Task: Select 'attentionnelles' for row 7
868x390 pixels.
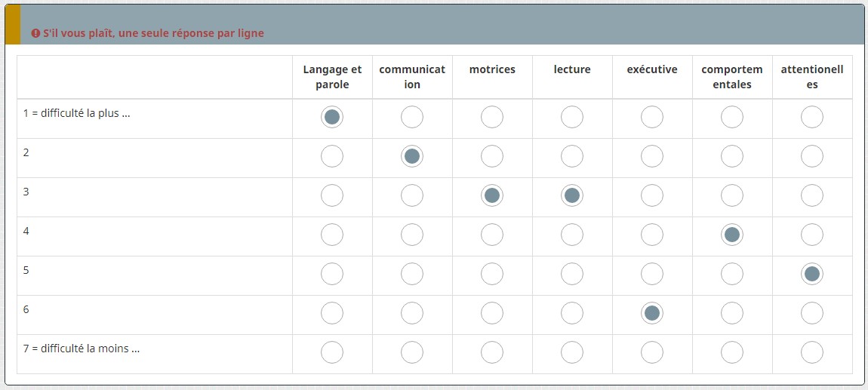Action: pos(812,352)
